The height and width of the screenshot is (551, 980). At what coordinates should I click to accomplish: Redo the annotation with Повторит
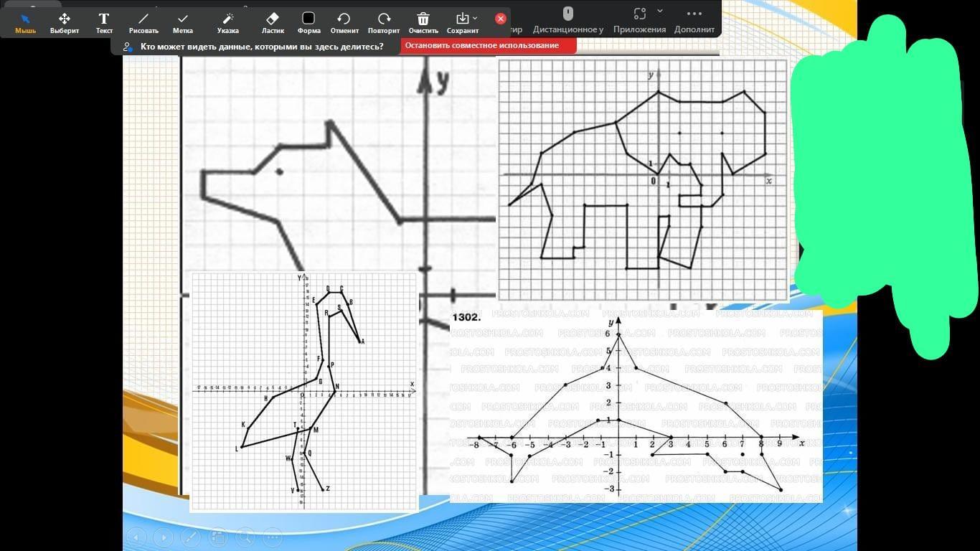coord(384,23)
